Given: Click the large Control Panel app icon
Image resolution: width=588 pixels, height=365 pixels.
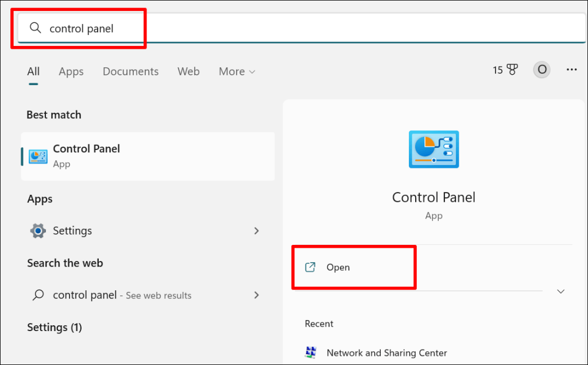Looking at the screenshot, I should click(434, 149).
